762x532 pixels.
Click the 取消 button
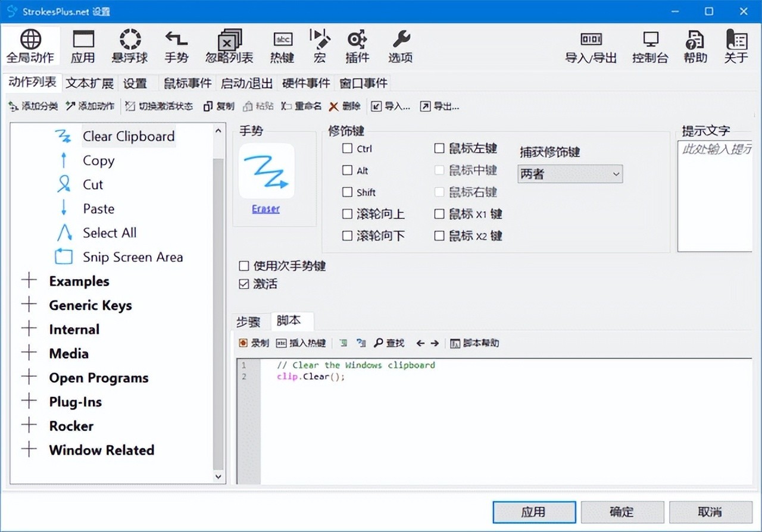(710, 512)
